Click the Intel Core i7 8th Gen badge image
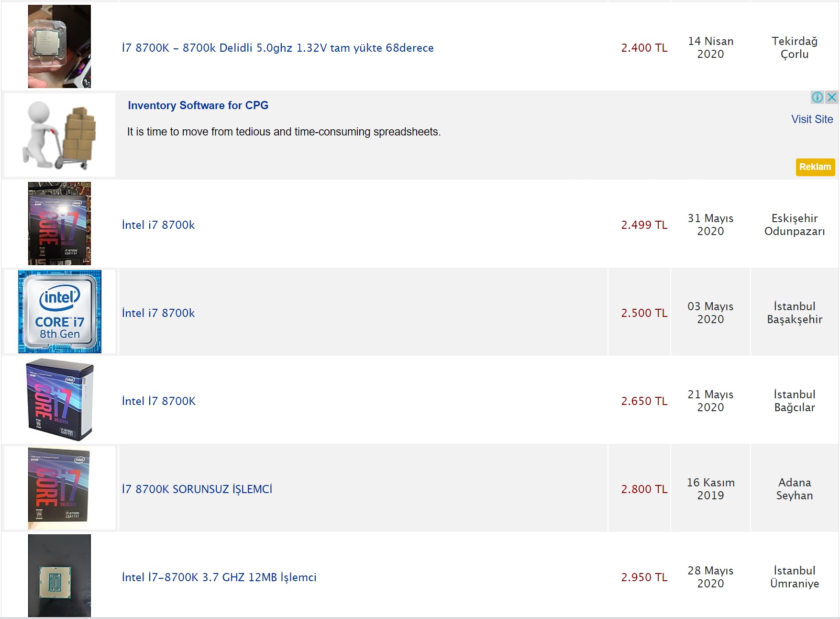The height and width of the screenshot is (619, 840). pyautogui.click(x=60, y=312)
